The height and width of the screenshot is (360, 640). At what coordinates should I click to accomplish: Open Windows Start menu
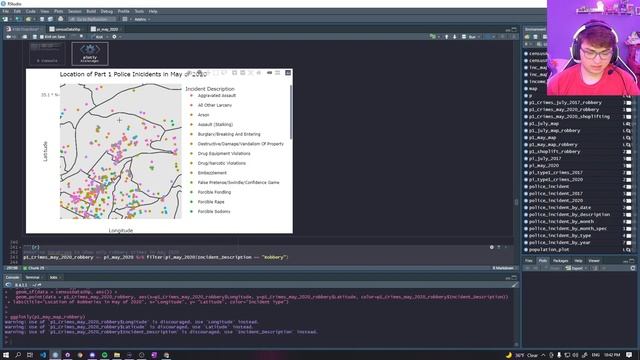[6, 355]
